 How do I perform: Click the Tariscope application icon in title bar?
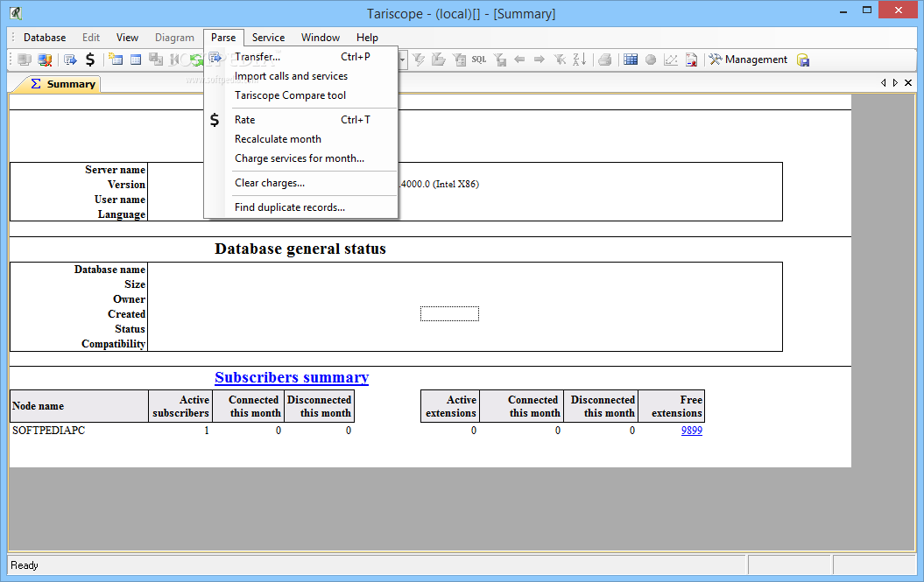click(15, 13)
